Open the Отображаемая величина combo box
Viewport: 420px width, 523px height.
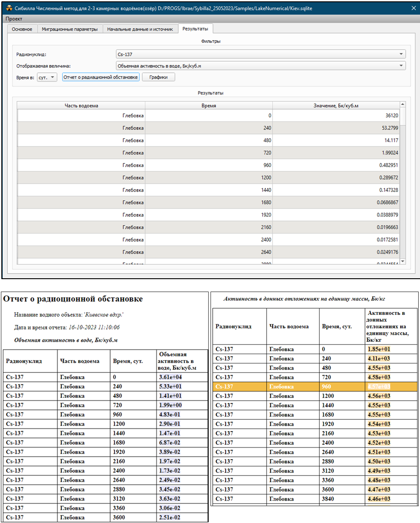pos(261,66)
